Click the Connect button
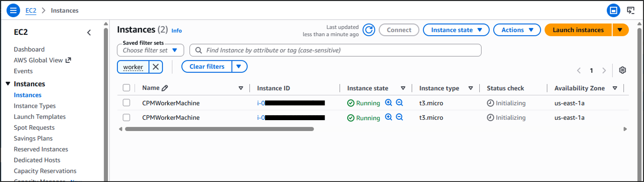The height and width of the screenshot is (182, 644). tap(399, 30)
